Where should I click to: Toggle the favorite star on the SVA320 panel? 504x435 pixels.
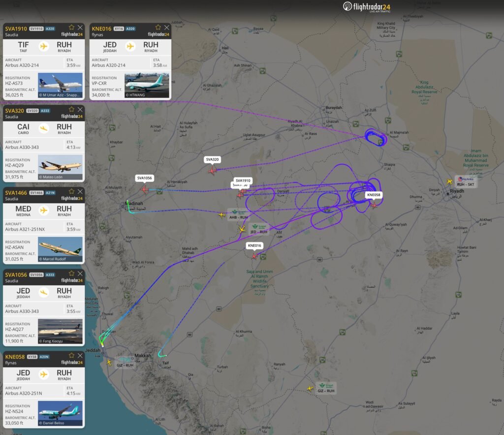tap(71, 108)
